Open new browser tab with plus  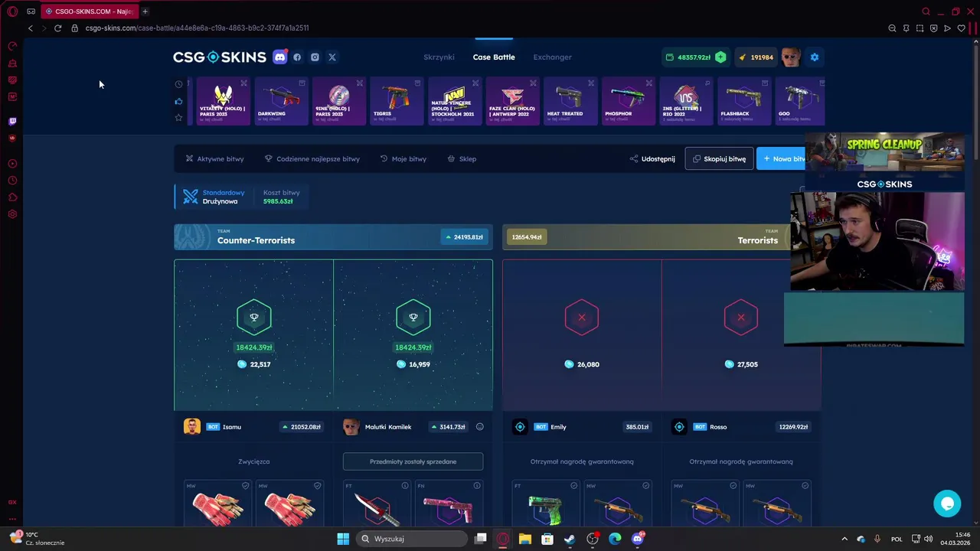click(145, 11)
